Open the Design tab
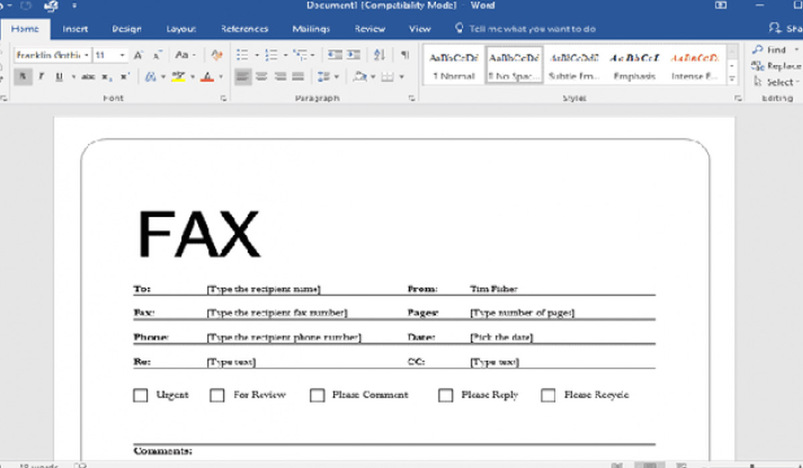Image resolution: width=803 pixels, height=468 pixels. 126,29
